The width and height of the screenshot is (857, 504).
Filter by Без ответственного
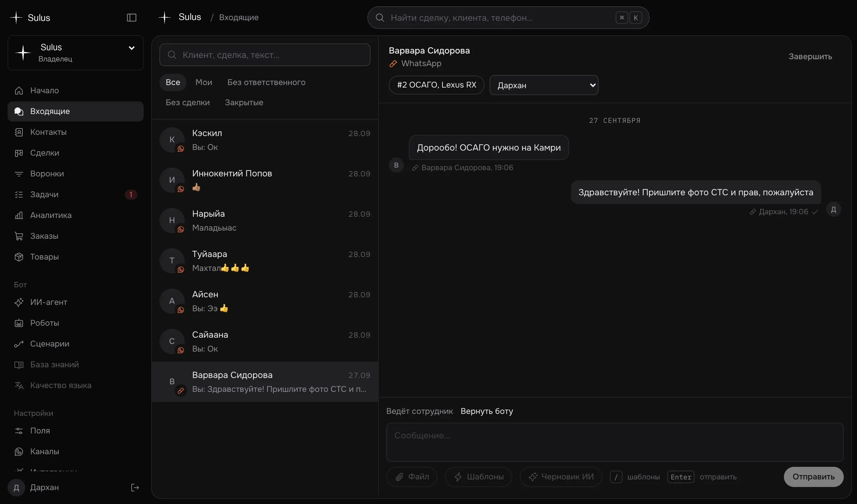coord(266,82)
